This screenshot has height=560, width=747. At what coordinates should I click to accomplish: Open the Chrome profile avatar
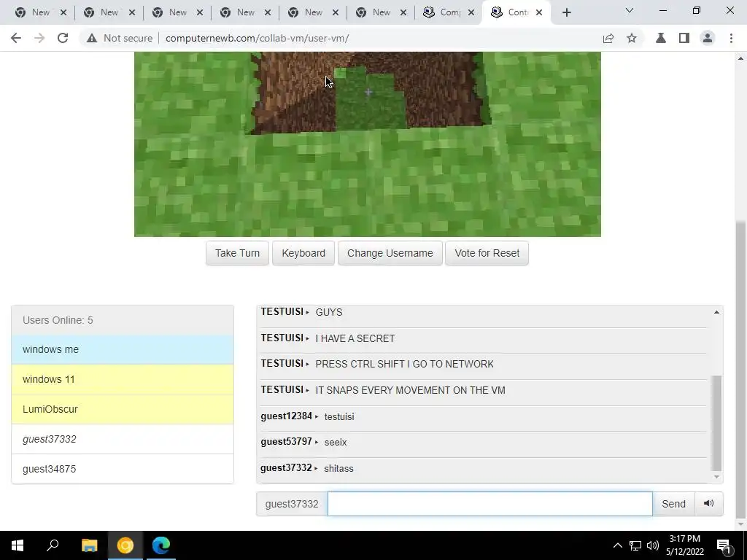(x=708, y=38)
